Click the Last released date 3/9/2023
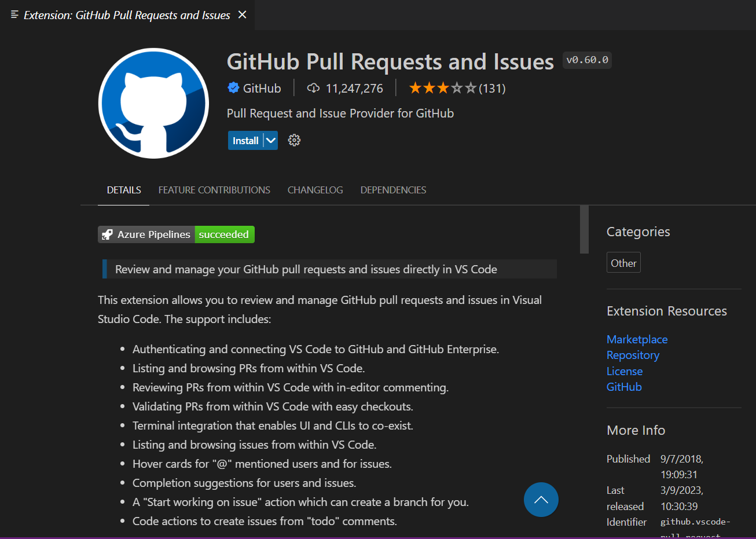The width and height of the screenshot is (756, 539). pos(682,498)
